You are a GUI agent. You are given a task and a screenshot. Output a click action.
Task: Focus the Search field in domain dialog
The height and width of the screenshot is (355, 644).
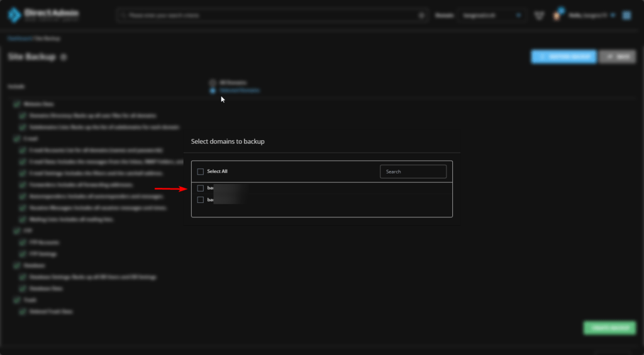click(413, 172)
